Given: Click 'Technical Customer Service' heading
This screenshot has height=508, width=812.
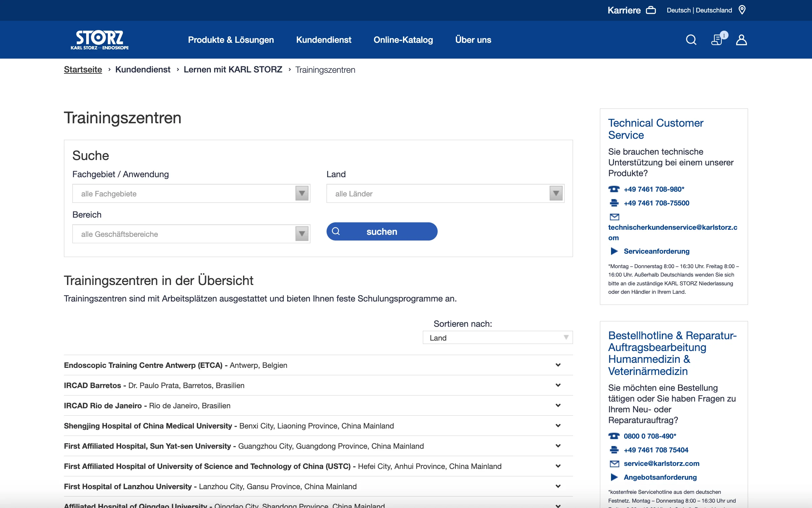Looking at the screenshot, I should coord(655,129).
